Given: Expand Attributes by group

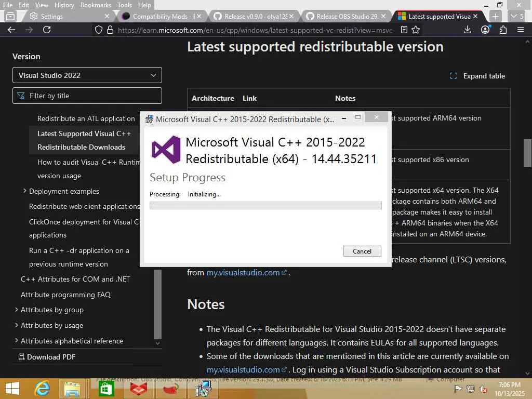Looking at the screenshot, I should [16, 310].
